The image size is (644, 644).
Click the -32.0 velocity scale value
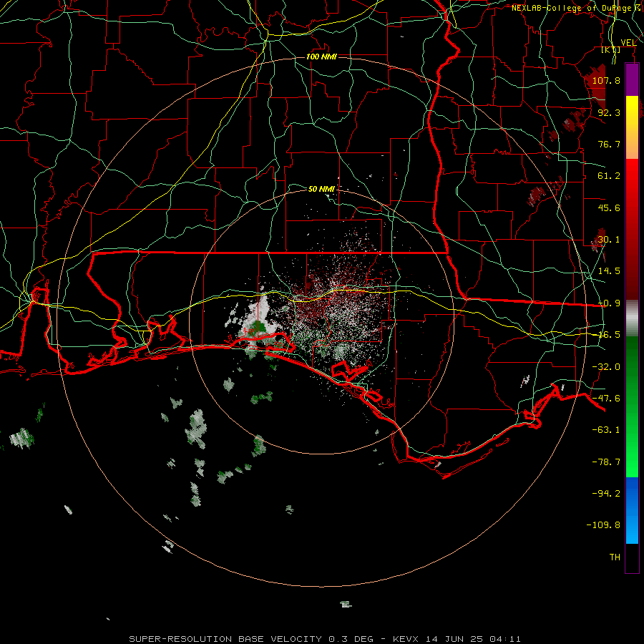606,366
